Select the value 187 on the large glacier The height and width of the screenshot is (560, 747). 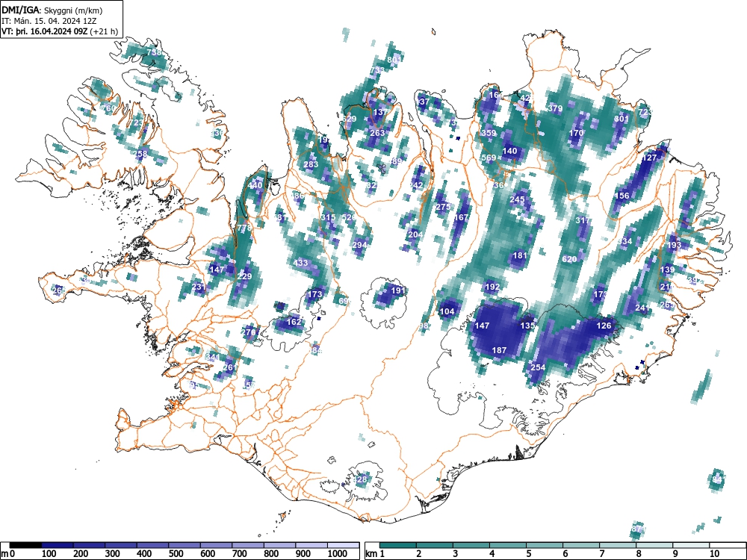499,350
